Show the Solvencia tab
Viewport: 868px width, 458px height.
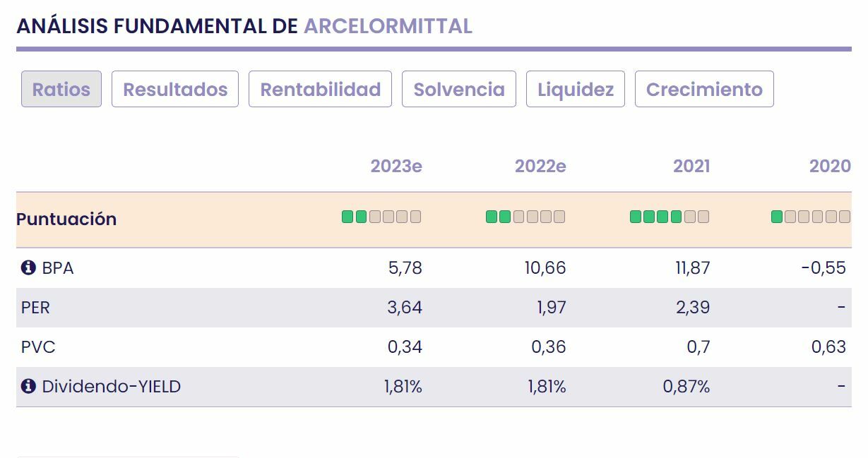point(459,90)
